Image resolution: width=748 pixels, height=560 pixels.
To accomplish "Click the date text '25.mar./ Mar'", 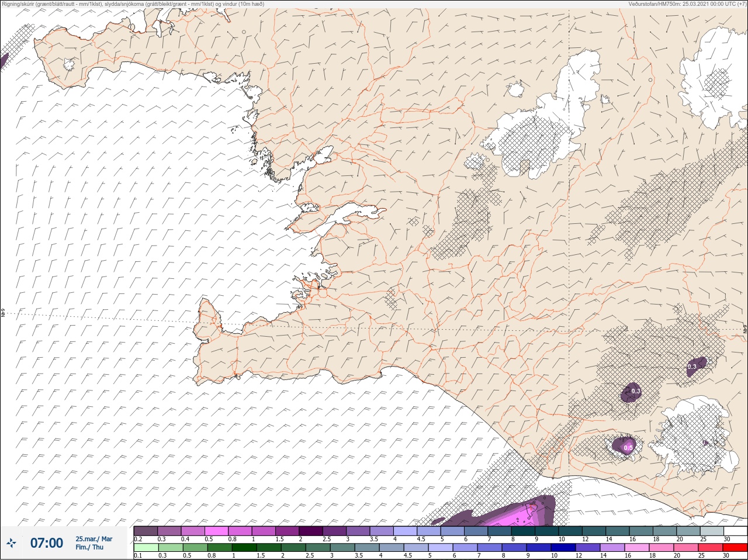I will click(93, 539).
